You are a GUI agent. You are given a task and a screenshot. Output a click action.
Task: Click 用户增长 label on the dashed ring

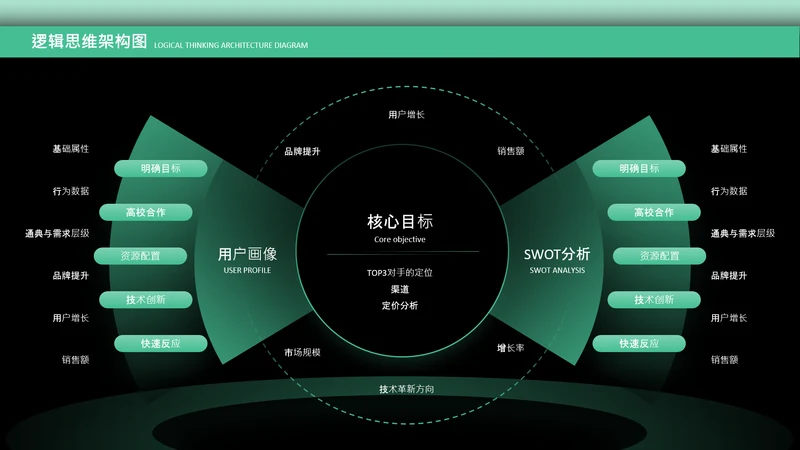pos(406,115)
